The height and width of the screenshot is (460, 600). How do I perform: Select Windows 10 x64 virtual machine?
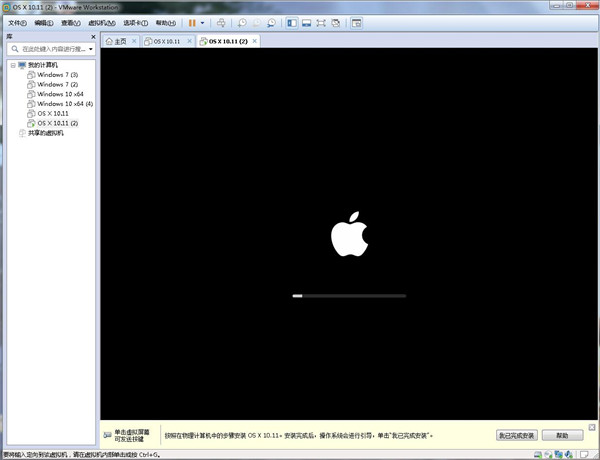point(60,94)
